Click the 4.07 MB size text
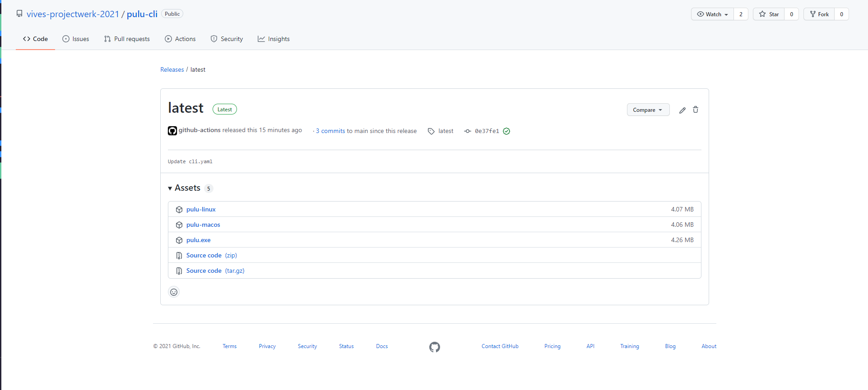The height and width of the screenshot is (390, 868). [x=682, y=209]
